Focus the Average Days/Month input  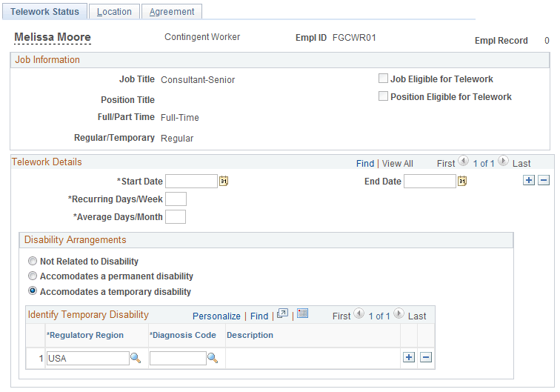(176, 216)
